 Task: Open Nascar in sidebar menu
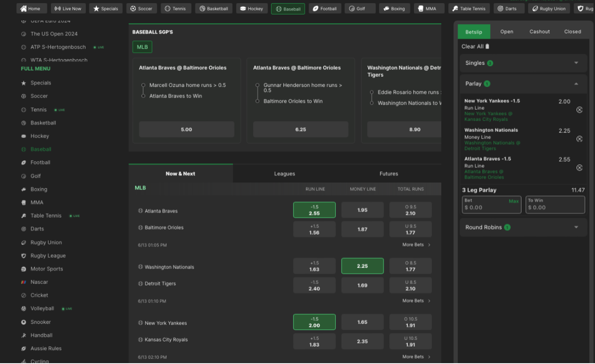(39, 282)
